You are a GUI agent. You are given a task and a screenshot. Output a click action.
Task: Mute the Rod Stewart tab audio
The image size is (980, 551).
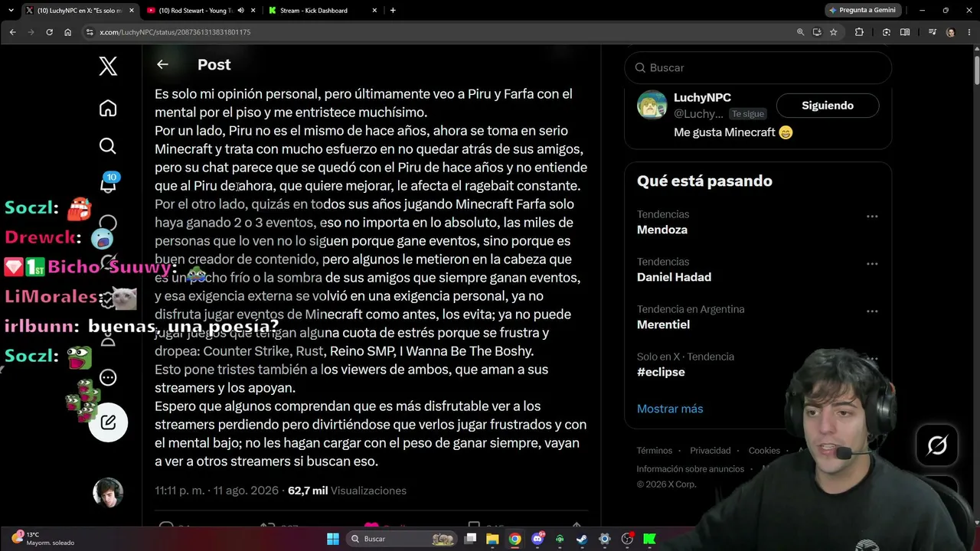(x=241, y=11)
